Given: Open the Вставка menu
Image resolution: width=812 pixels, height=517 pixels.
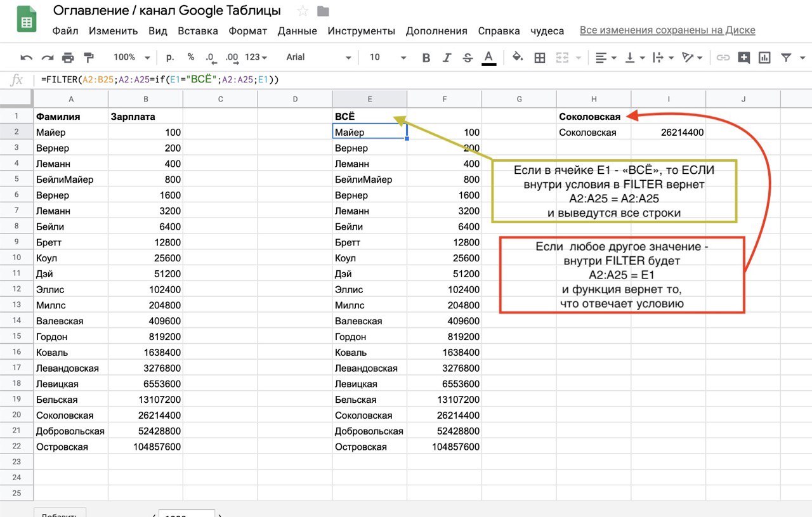Looking at the screenshot, I should click(198, 30).
